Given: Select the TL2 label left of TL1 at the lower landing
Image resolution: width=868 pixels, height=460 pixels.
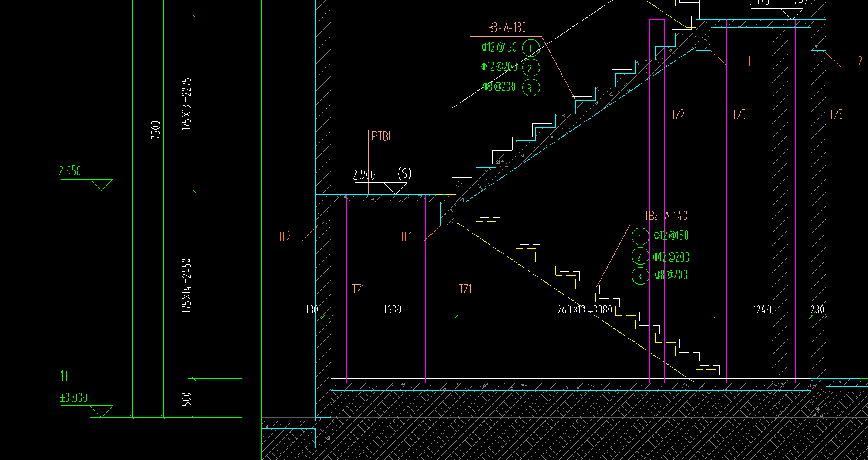Looking at the screenshot, I should point(284,237).
